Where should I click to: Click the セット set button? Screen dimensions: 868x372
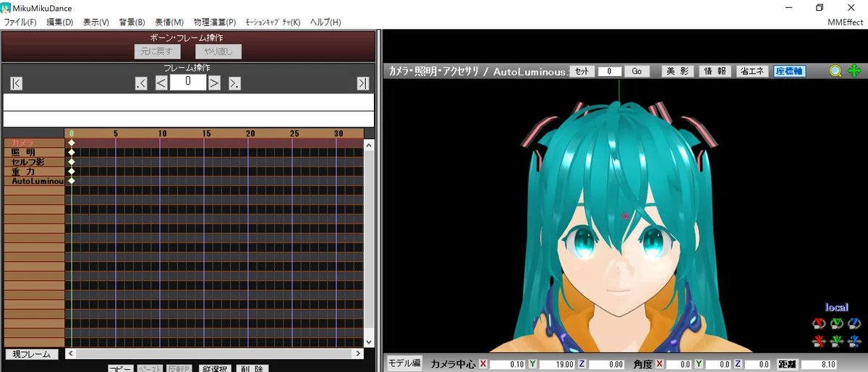583,72
